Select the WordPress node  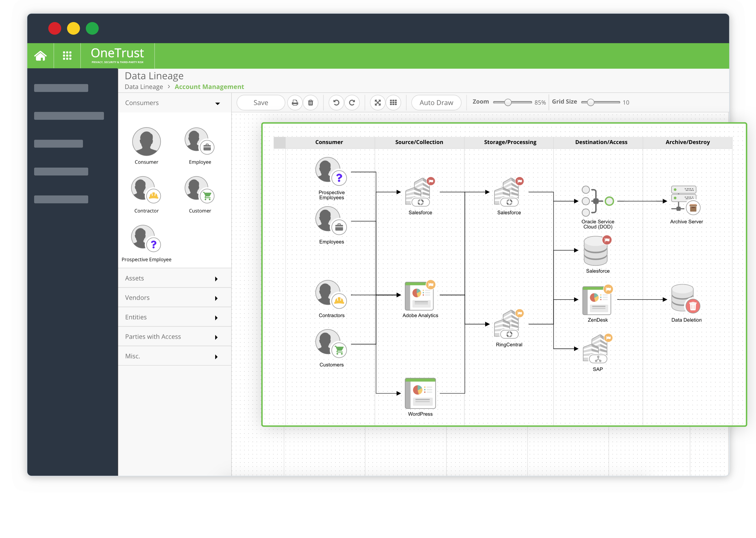point(420,393)
